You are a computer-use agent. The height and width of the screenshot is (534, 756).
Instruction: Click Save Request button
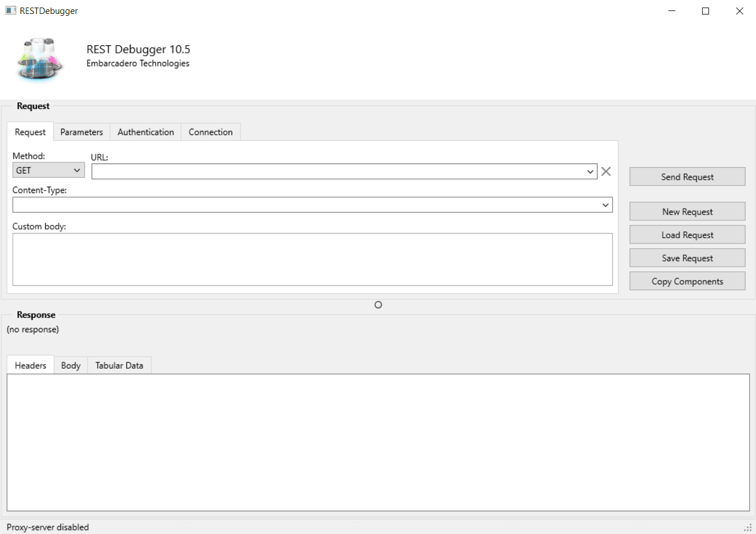(688, 258)
